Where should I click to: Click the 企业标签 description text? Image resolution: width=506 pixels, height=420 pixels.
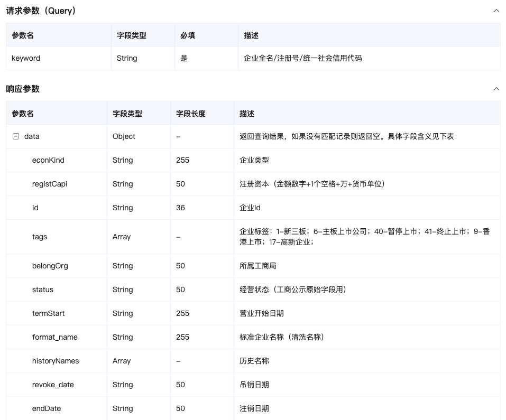point(365,237)
